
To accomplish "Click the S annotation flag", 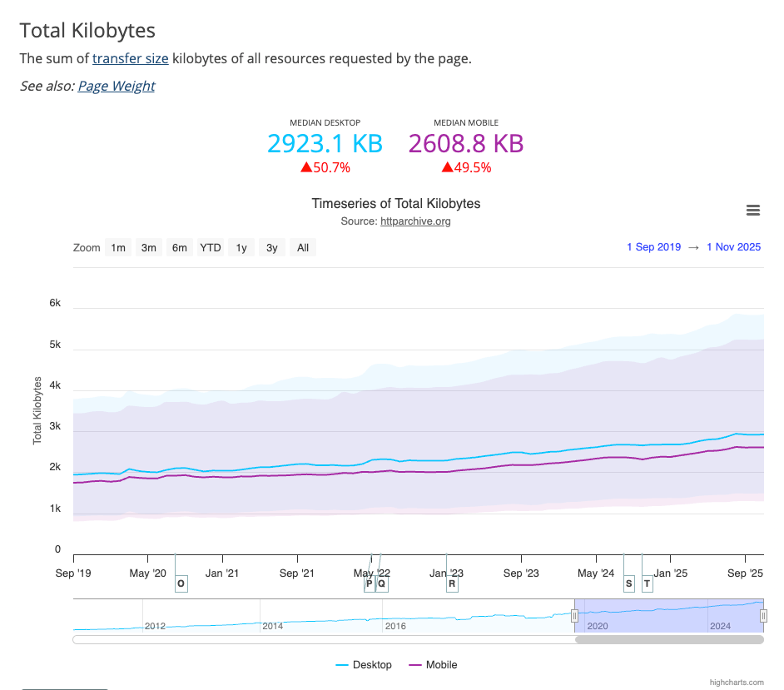I will click(x=628, y=583).
